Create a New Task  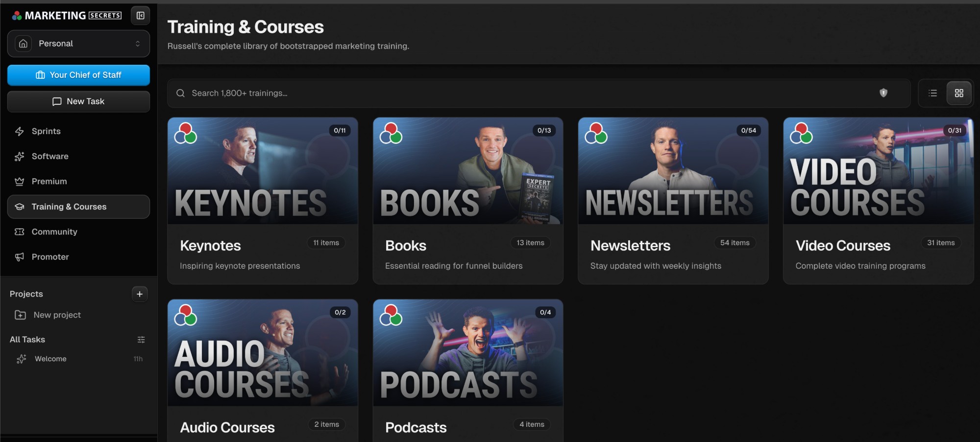[78, 101]
